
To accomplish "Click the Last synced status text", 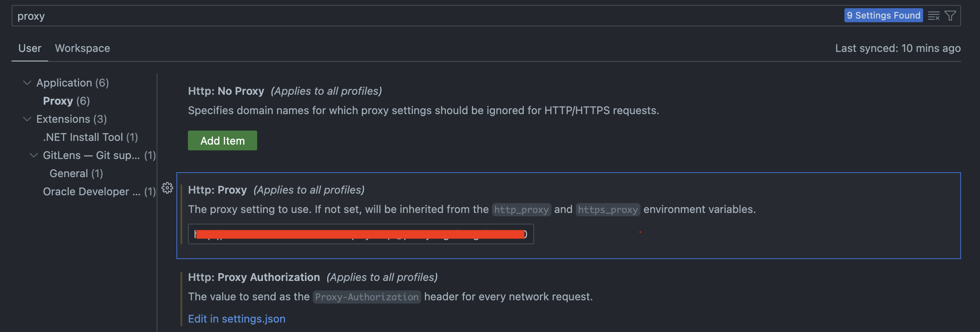I will 898,48.
